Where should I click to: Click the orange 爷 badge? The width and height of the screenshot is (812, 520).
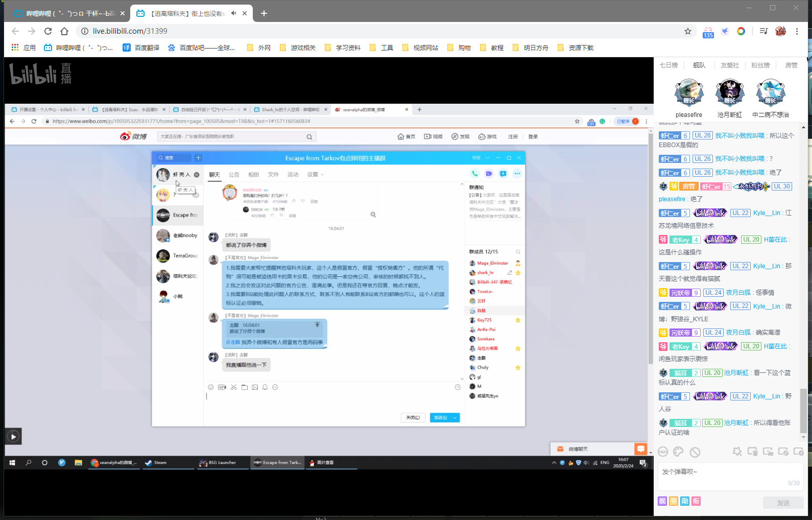674,501
